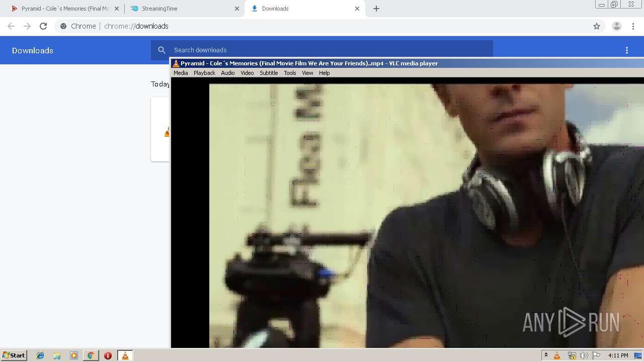644x362 pixels.
Task: Switch to the Pyramid - Cole's Memories tab
Action: click(64, 9)
